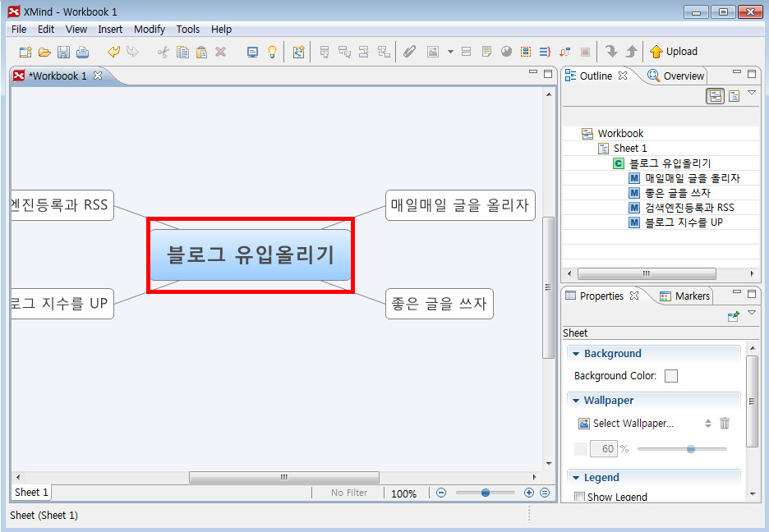Open the image insert dropdown arrow

(450, 52)
